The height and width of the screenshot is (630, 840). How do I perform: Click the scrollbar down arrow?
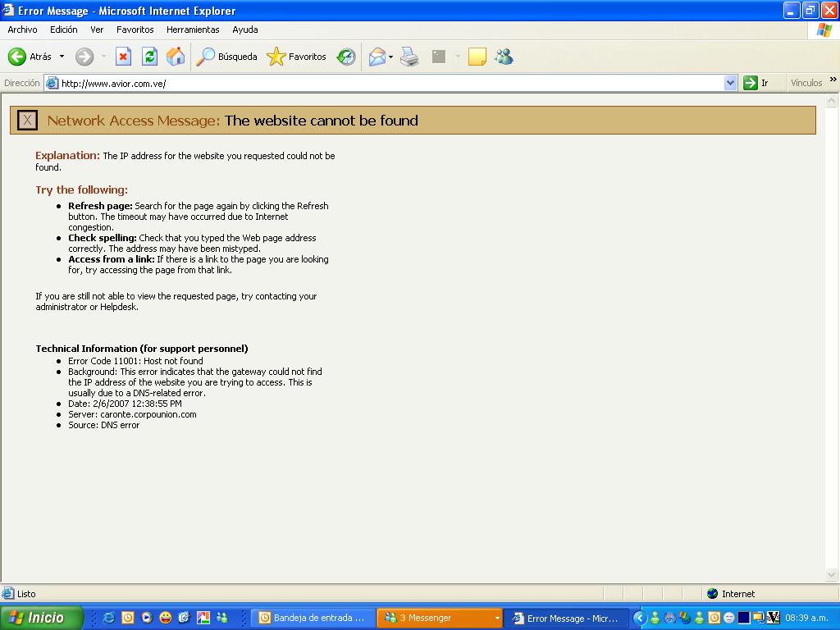click(832, 575)
